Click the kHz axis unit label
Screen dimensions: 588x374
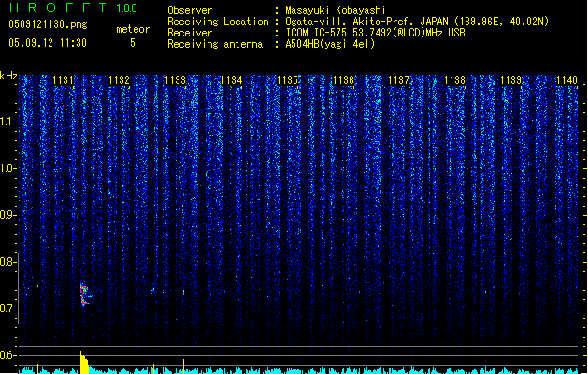tap(8, 76)
